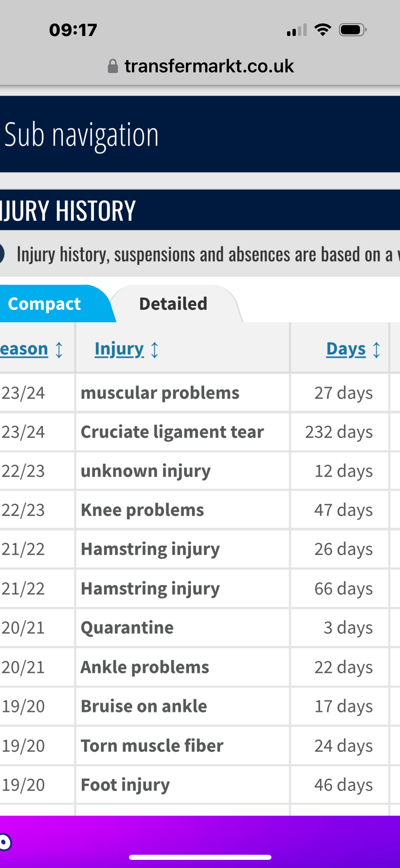Sort table by Days column link
This screenshot has height=868, width=400.
coord(346,349)
